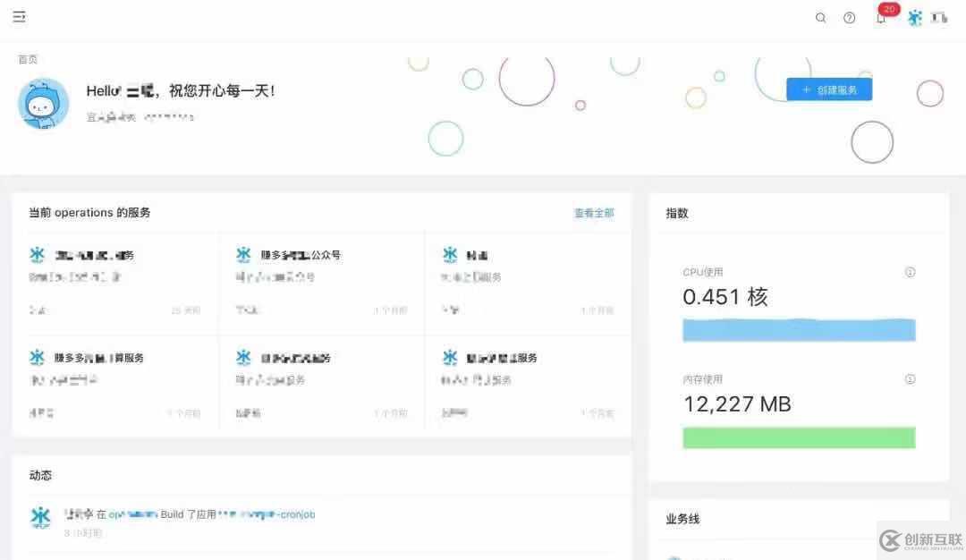The height and width of the screenshot is (560, 966).
Task: Click the icon of the 算服务 service card
Action: point(38,357)
